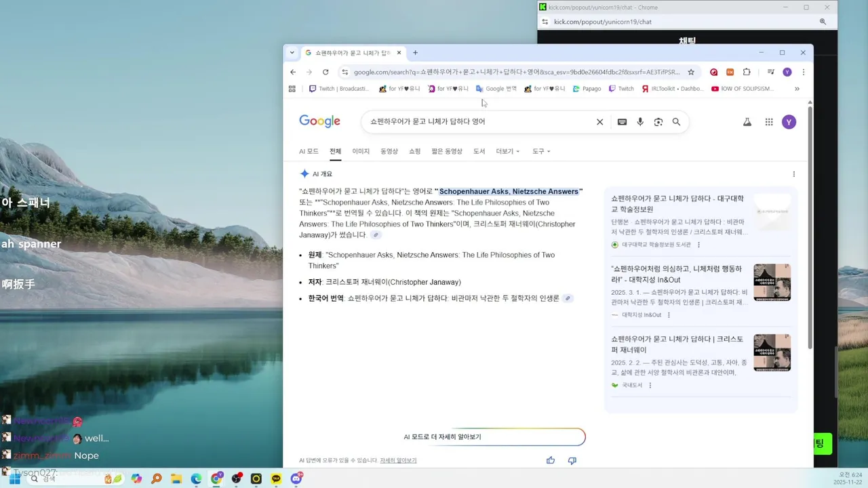868x488 pixels.
Task: Open Windows Start menu
Action: (14, 479)
